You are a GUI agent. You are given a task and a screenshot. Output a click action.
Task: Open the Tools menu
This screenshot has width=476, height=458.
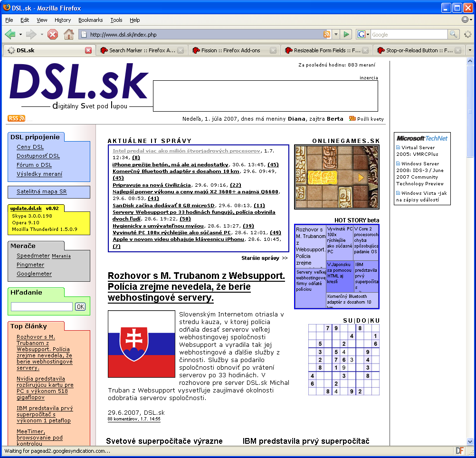pyautogui.click(x=116, y=20)
